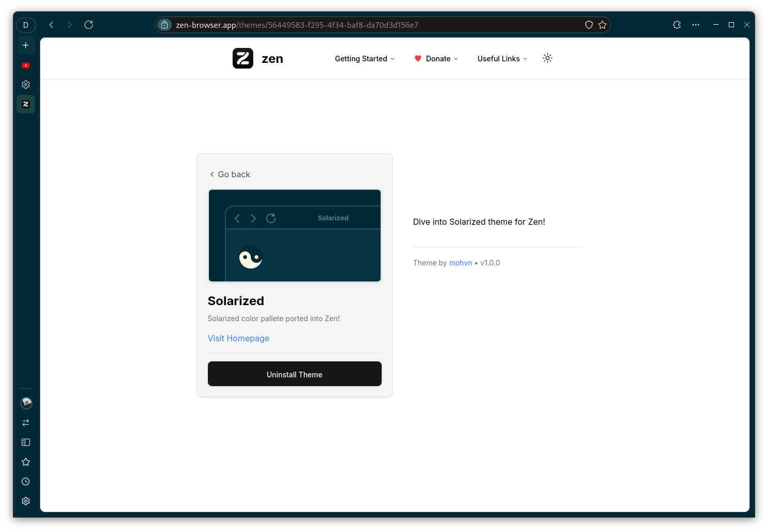
Task: Expand the Getting Started dropdown
Action: tap(364, 58)
